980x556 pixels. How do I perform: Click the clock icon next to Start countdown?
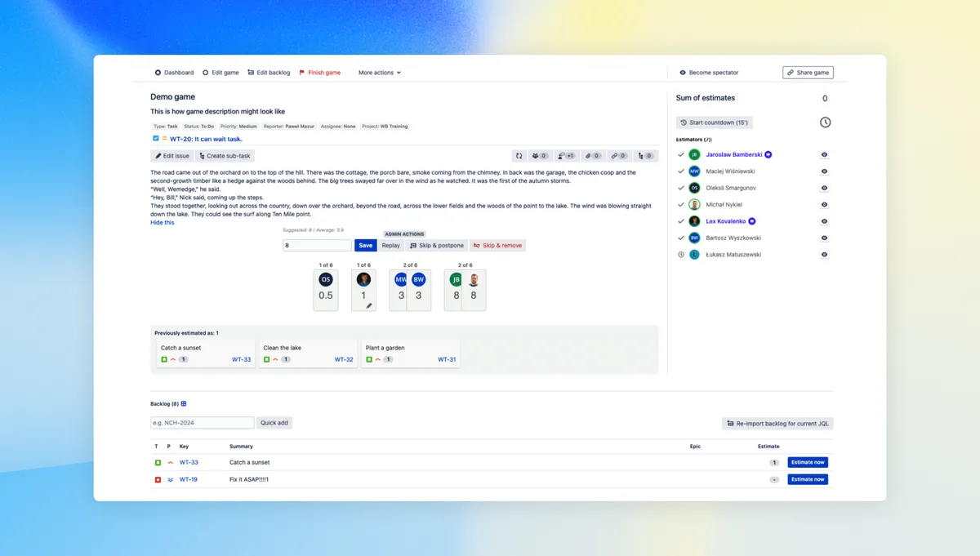coord(825,122)
